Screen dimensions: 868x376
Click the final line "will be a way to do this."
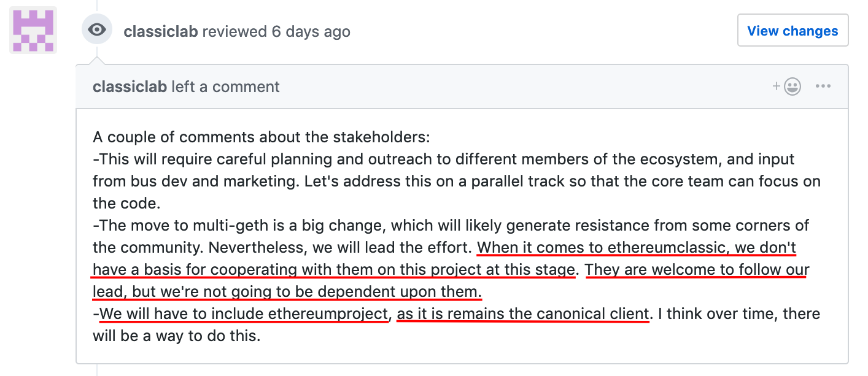pyautogui.click(x=177, y=336)
